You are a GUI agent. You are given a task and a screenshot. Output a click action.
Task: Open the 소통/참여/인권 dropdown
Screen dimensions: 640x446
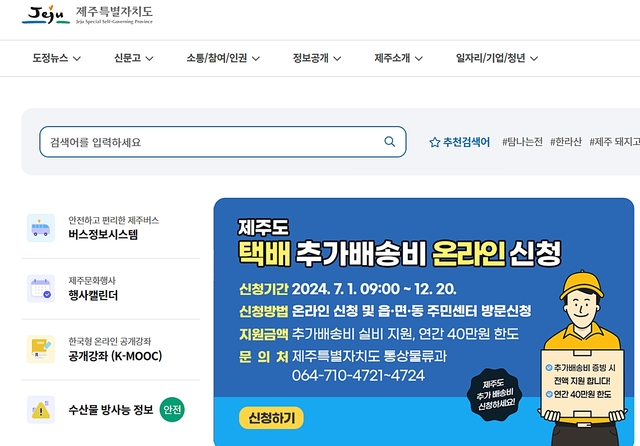click(x=223, y=58)
